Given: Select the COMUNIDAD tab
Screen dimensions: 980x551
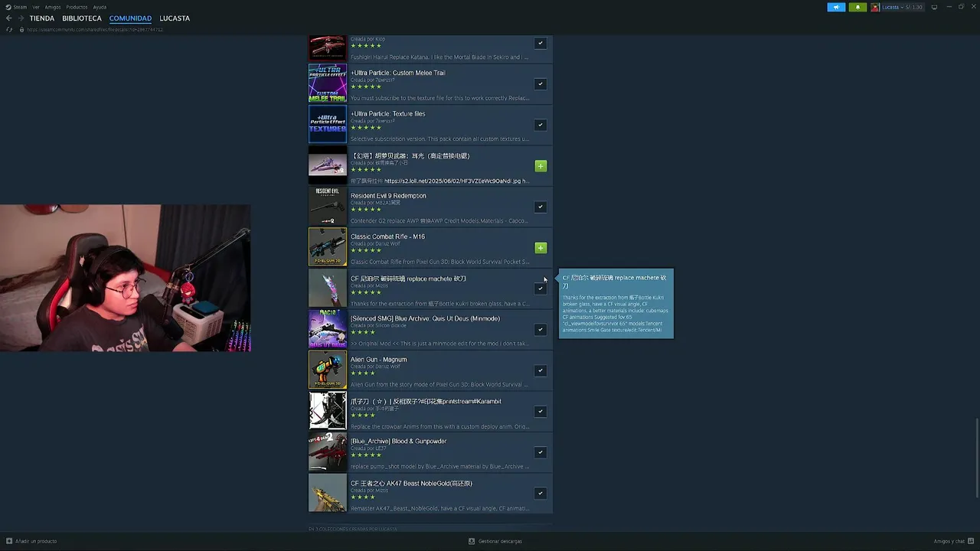Looking at the screenshot, I should (x=130, y=18).
